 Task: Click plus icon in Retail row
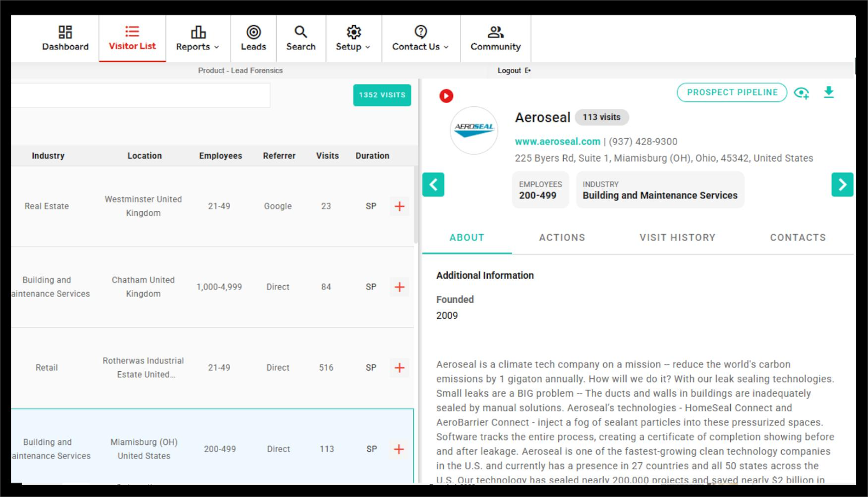pyautogui.click(x=399, y=368)
